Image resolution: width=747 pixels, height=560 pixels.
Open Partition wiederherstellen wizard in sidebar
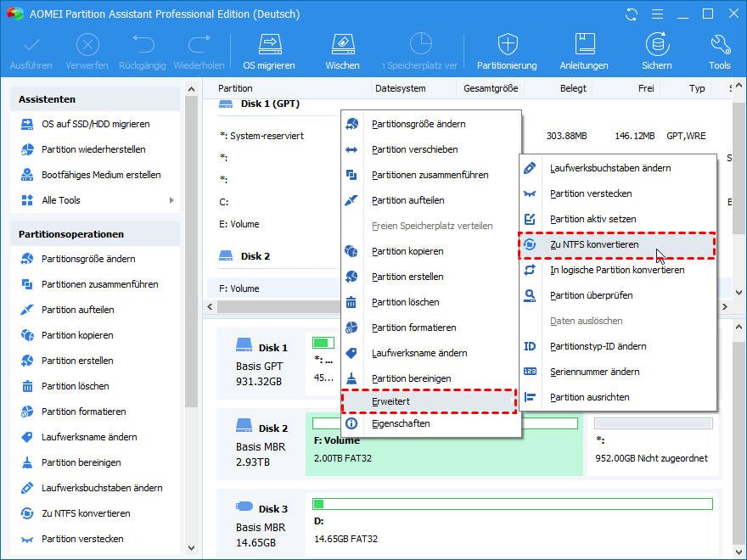tap(93, 149)
